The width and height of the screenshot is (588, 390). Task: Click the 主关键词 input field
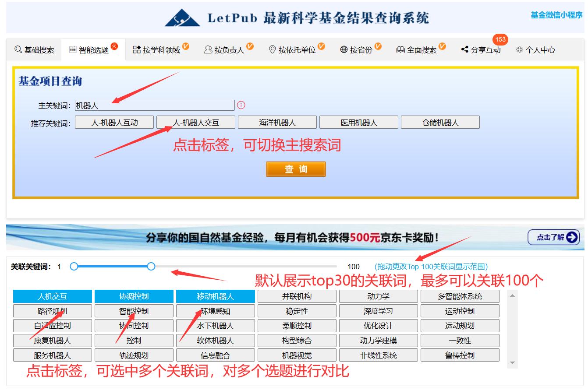[x=155, y=105]
